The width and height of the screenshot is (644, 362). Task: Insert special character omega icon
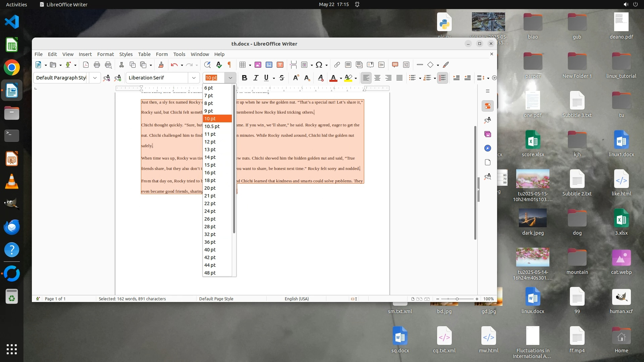coord(319,65)
